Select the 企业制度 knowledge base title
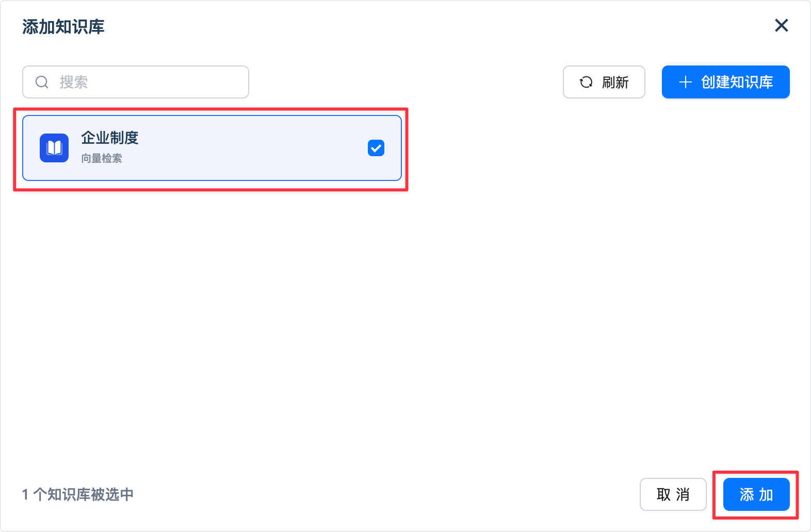This screenshot has width=811, height=532. (x=110, y=138)
